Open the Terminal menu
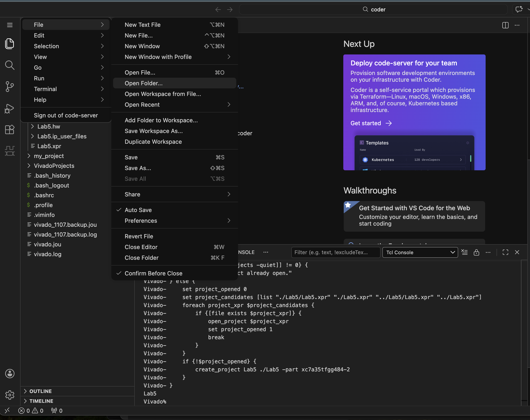530x420 pixels. [46, 89]
